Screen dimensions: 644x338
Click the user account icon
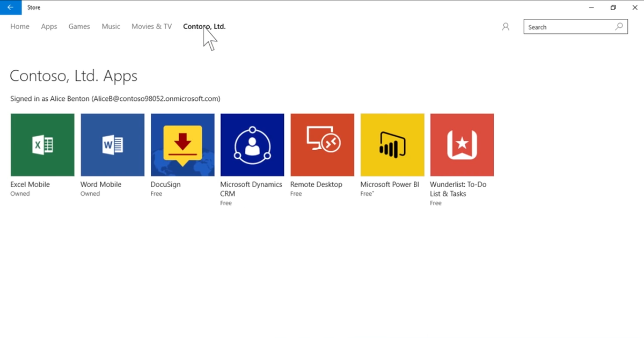[505, 26]
